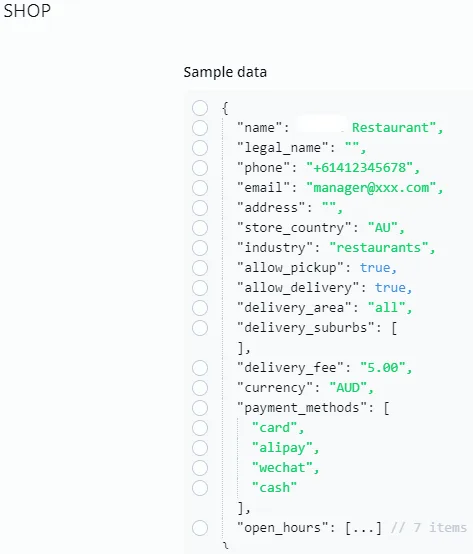Screen dimensions: 473x554
Task: Select the "store_country" radio button
Action: [200, 228]
